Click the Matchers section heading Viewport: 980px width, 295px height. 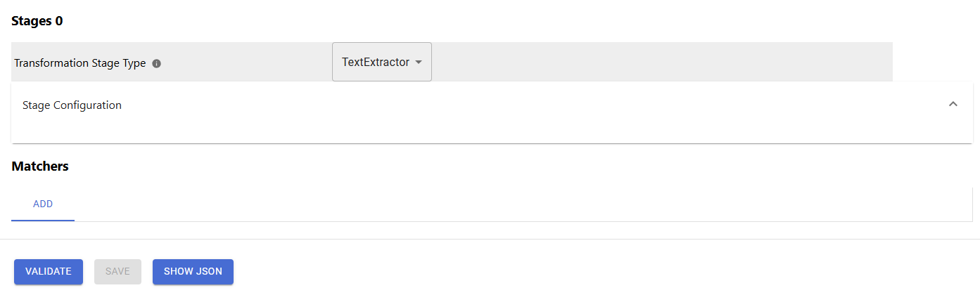[x=40, y=166]
